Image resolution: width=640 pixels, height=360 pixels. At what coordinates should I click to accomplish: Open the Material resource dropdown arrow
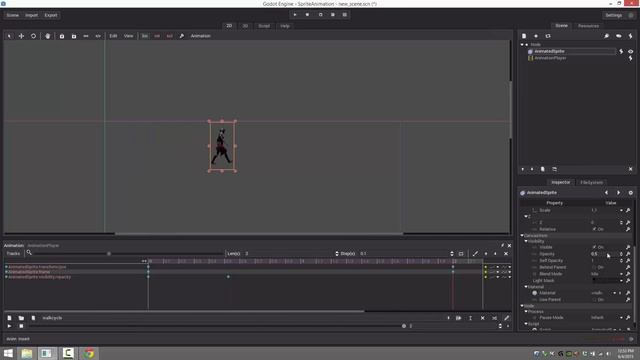(614, 293)
